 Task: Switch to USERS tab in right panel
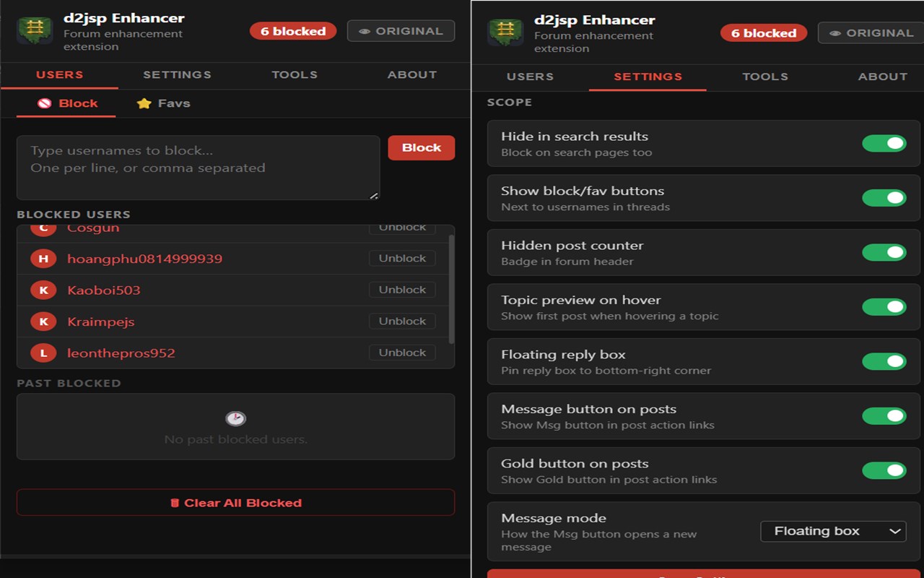pyautogui.click(x=530, y=77)
